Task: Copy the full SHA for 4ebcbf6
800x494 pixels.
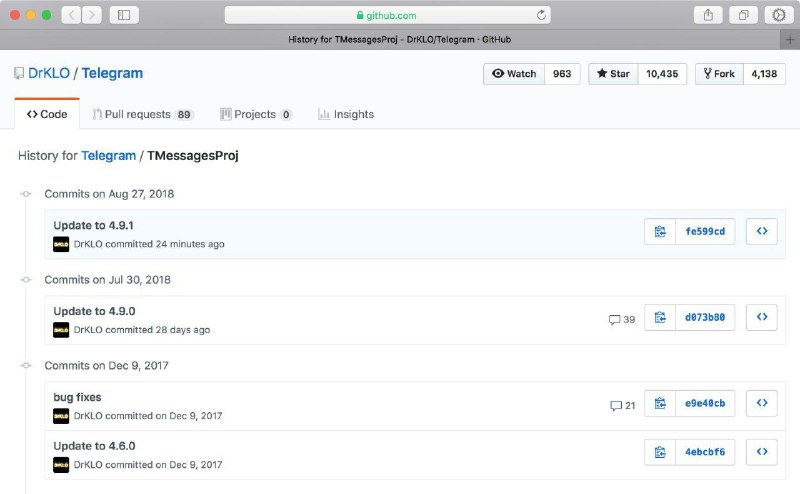Action: point(660,452)
